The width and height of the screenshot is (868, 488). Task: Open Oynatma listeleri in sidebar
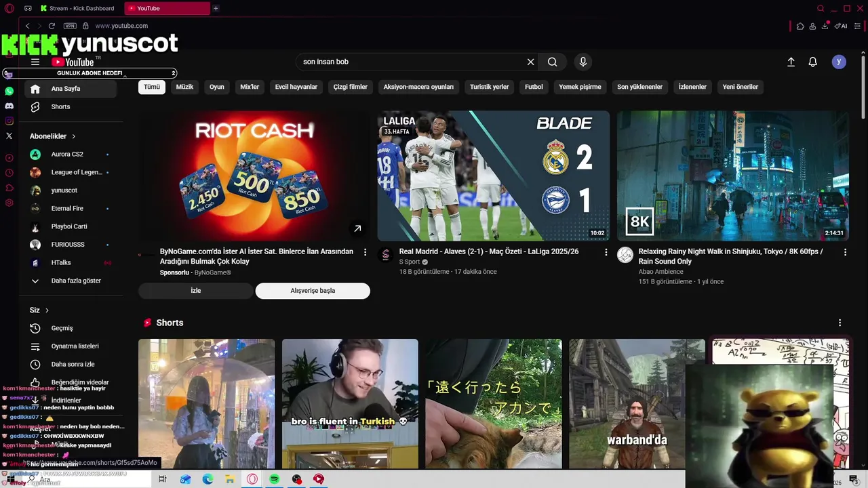tap(71, 346)
